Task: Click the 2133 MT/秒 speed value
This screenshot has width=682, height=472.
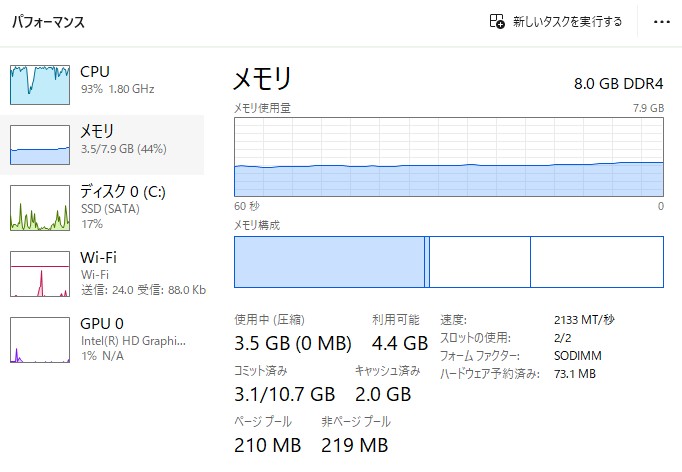Action: pyautogui.click(x=584, y=320)
